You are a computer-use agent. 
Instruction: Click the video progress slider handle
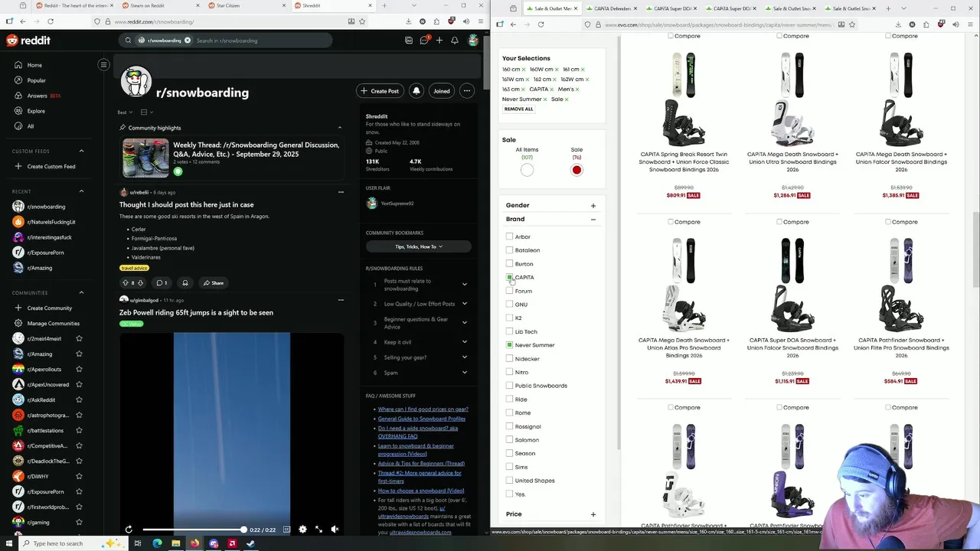[x=243, y=530]
